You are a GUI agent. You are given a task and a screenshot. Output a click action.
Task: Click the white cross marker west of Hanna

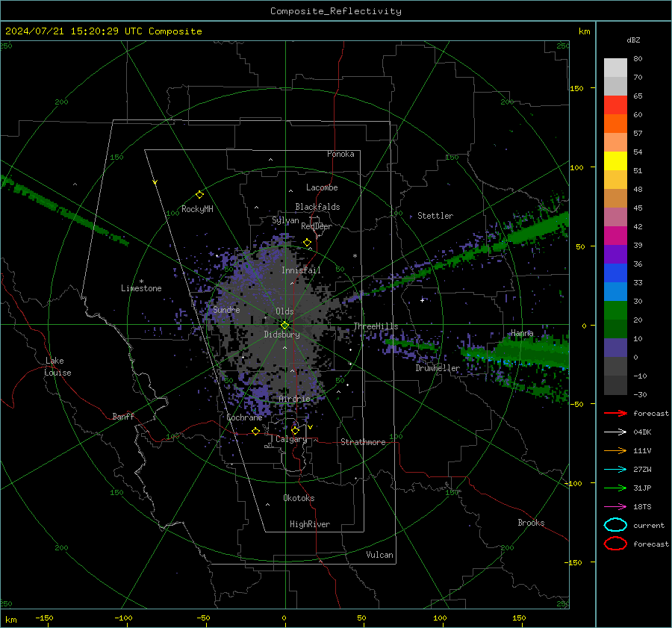[x=422, y=300]
